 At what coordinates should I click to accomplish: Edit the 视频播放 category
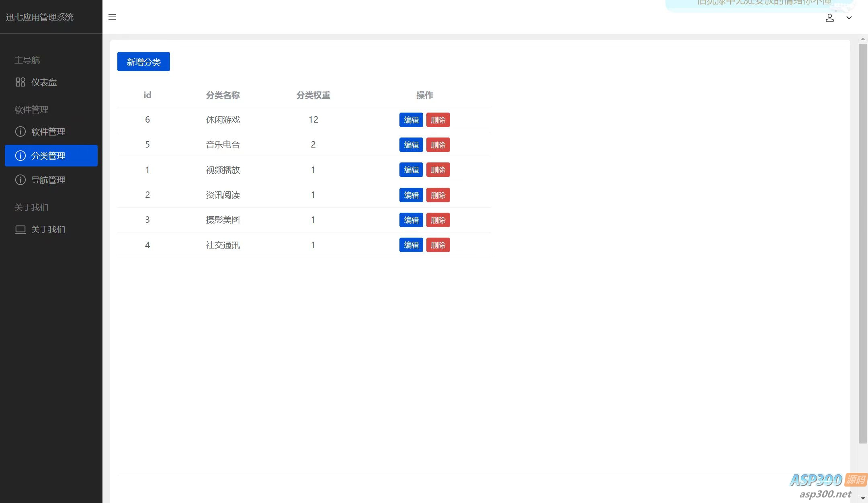click(411, 170)
